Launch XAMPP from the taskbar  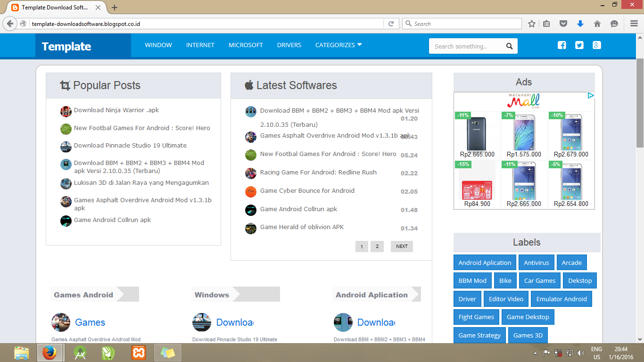(x=138, y=353)
